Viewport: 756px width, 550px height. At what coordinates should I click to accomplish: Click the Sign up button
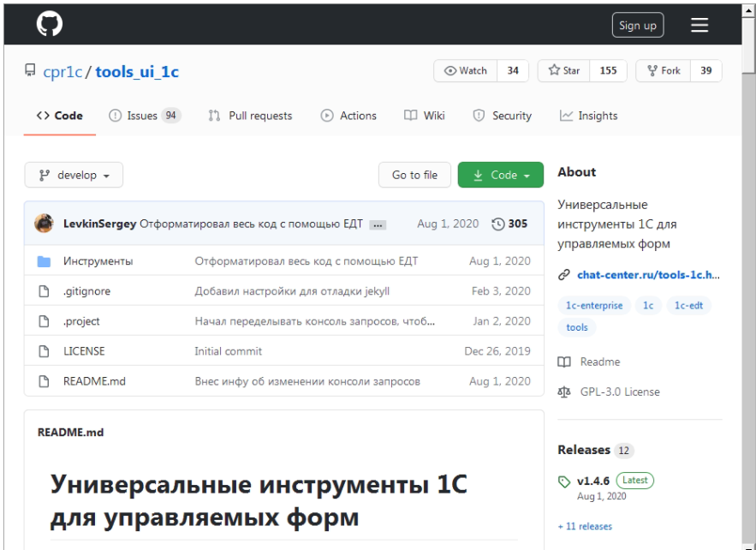click(637, 25)
